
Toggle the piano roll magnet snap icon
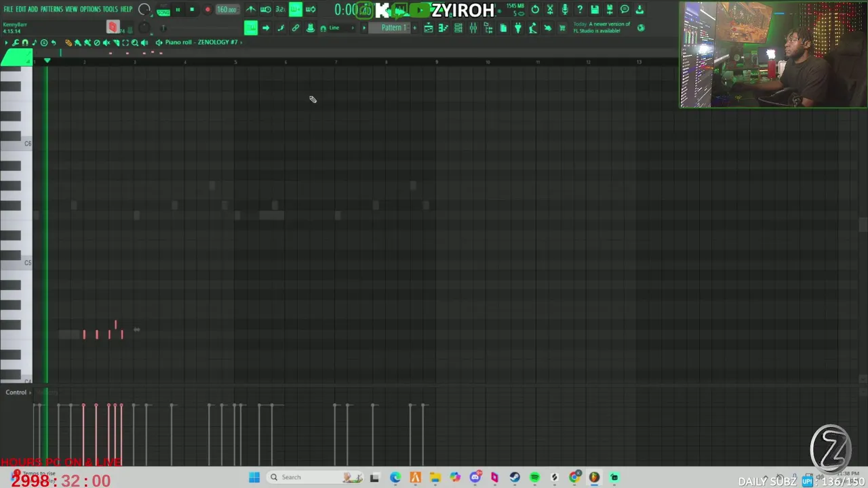tap(25, 42)
